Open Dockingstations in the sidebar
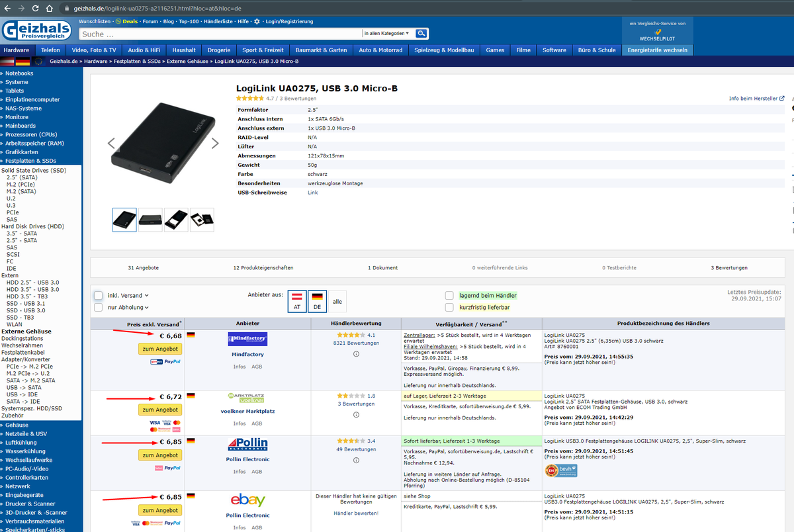This screenshot has width=794, height=532. (x=23, y=338)
